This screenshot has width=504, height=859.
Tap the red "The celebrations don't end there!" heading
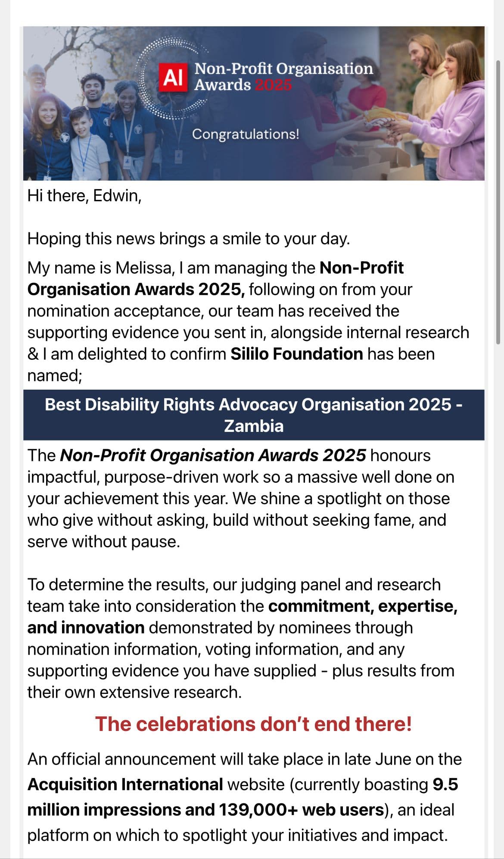coord(253,724)
